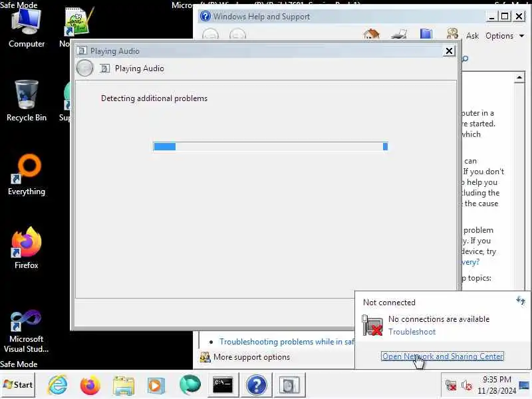532x399 pixels.
Task: Click the Browse Help book icon
Action: [426, 35]
